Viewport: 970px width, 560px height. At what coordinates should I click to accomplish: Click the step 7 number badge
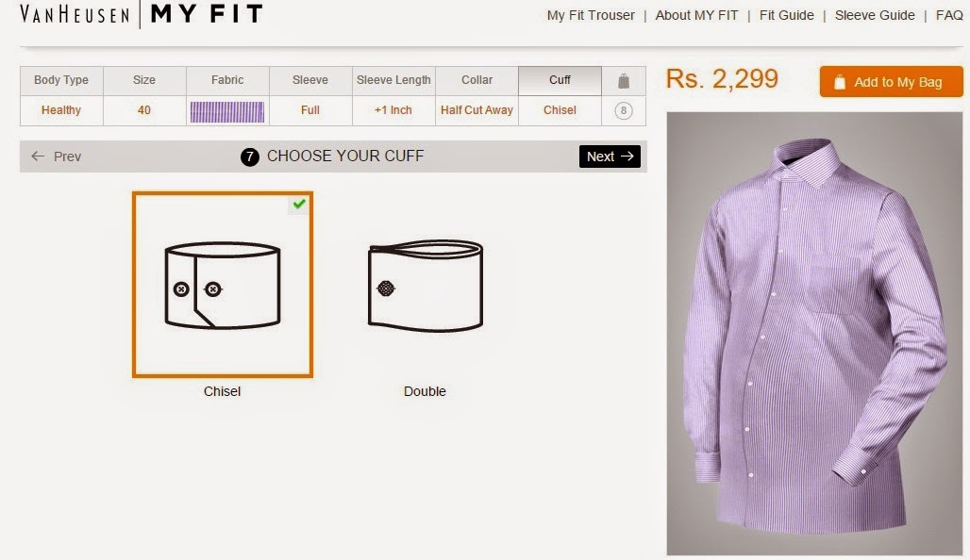tap(249, 156)
